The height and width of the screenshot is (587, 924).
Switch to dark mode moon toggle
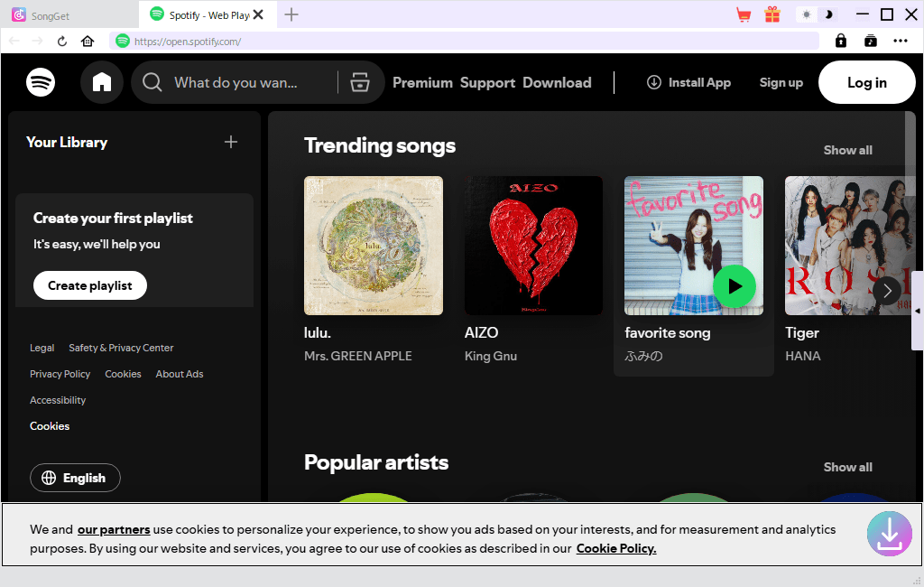point(827,14)
